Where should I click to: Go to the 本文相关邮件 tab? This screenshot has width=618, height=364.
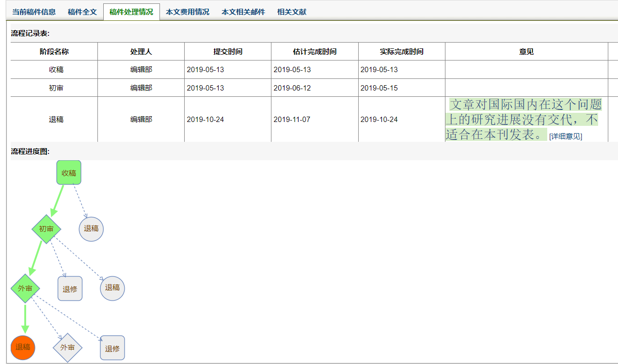[243, 12]
